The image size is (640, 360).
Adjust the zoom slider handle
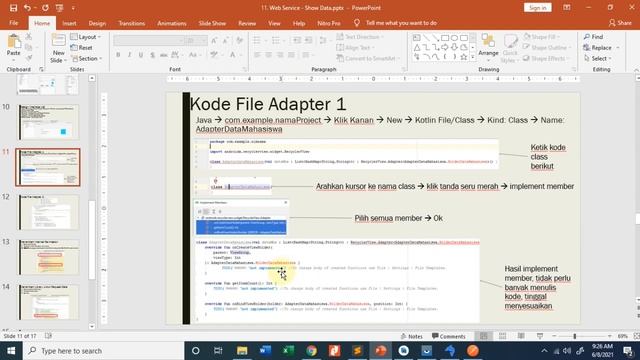point(575,336)
